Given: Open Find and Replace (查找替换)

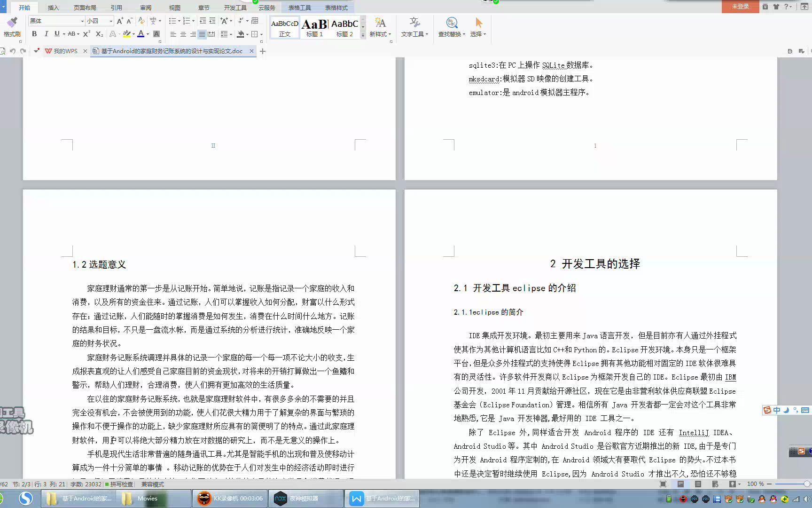Looking at the screenshot, I should point(452,27).
